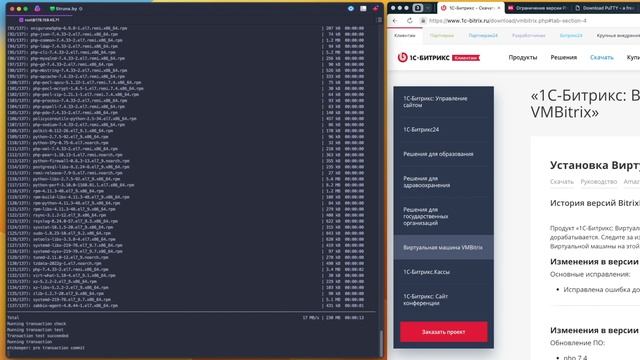The height and width of the screenshot is (360, 640).
Task: Select Решения для государственных организаций in sidebar
Action: [x=443, y=216]
